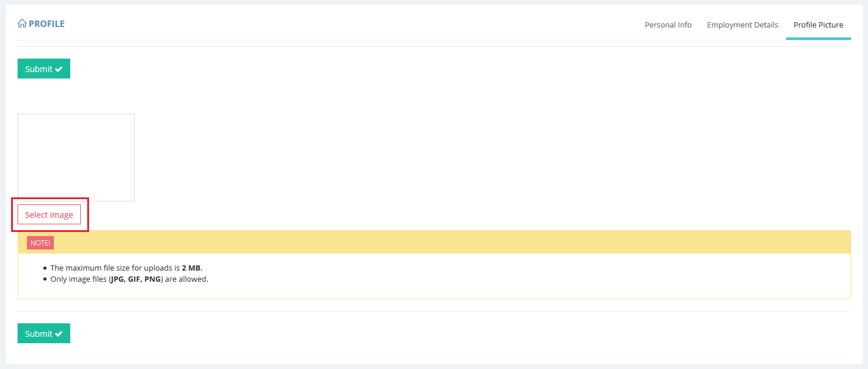868x369 pixels.
Task: Click the allowed image files note line
Action: [x=129, y=279]
